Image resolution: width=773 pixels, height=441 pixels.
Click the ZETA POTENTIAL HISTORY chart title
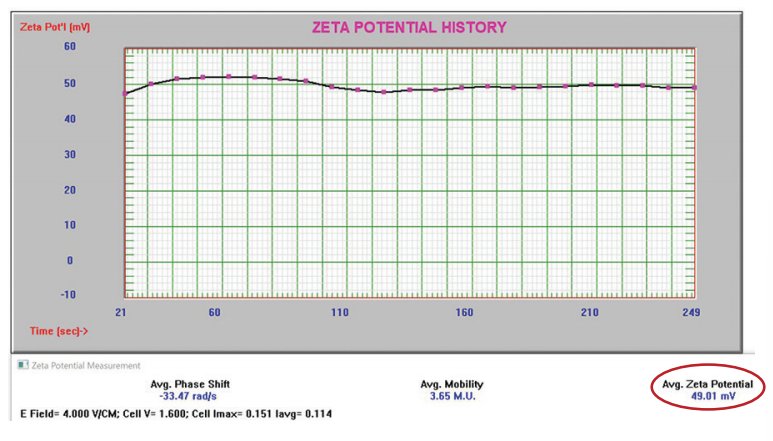[x=410, y=27]
